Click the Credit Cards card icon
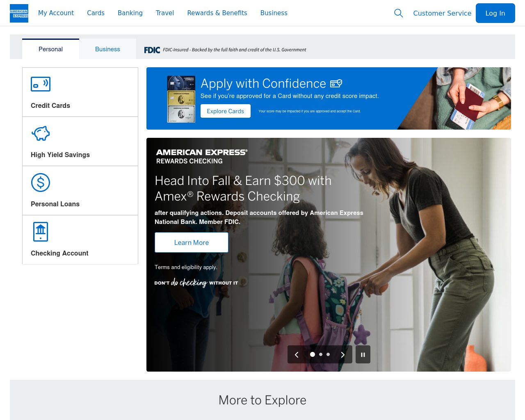525x420 pixels. (41, 84)
